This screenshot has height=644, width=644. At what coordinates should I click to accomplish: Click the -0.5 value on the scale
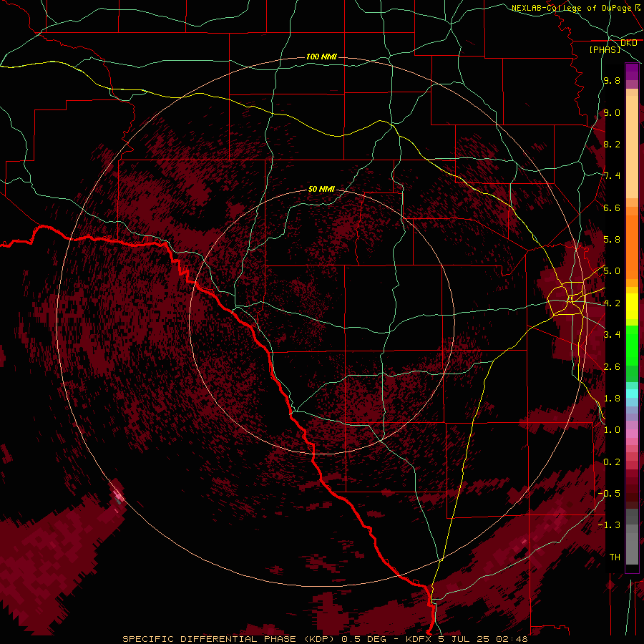[609, 493]
